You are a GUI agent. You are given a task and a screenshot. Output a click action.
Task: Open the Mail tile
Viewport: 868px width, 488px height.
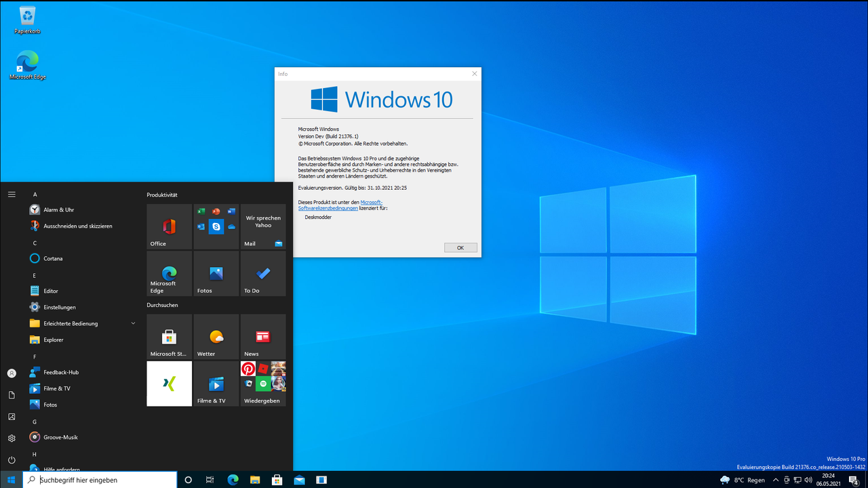[263, 227]
